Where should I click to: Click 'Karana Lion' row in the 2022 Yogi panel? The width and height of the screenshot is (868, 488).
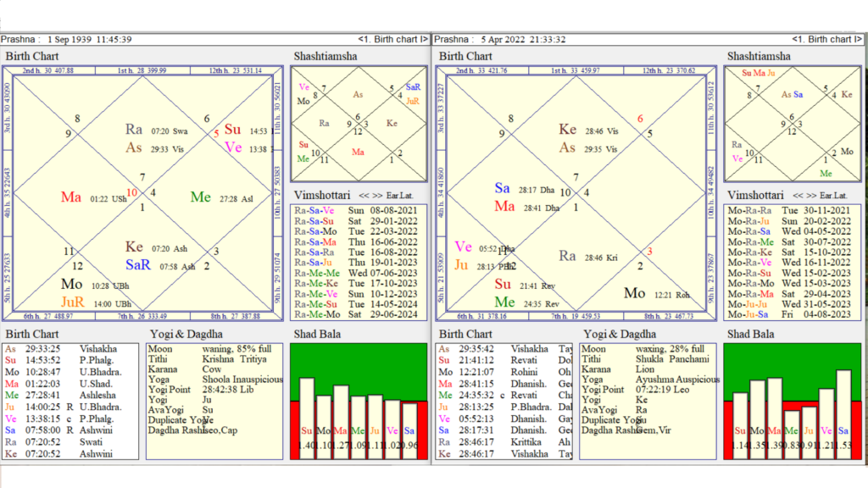click(648, 369)
